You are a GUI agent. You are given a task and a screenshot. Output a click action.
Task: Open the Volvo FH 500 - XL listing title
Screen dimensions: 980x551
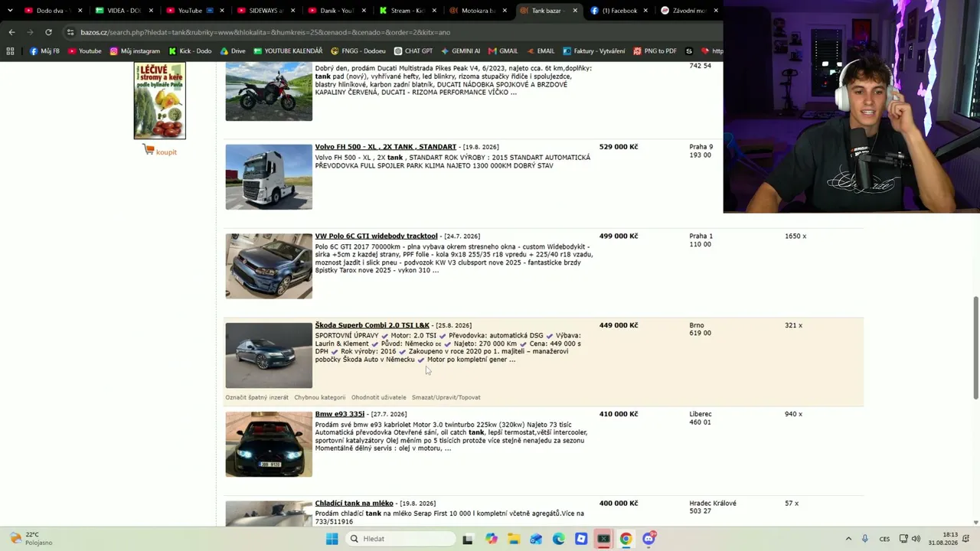[385, 147]
